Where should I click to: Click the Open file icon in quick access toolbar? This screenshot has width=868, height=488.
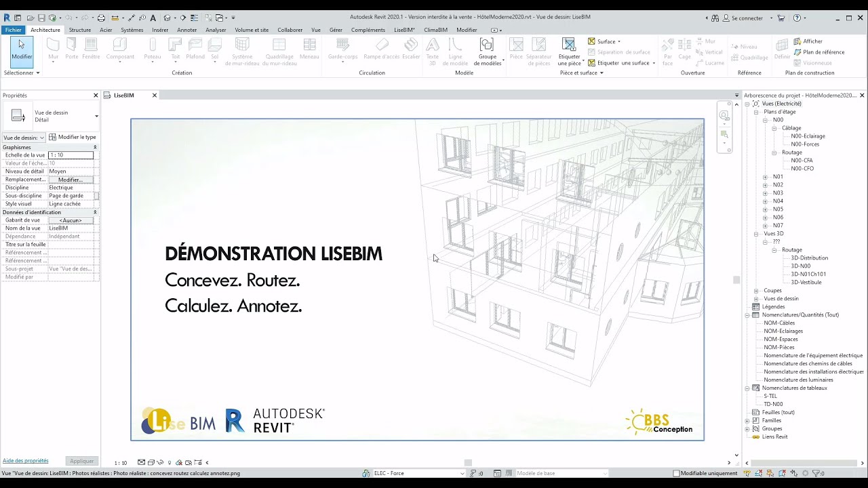31,18
